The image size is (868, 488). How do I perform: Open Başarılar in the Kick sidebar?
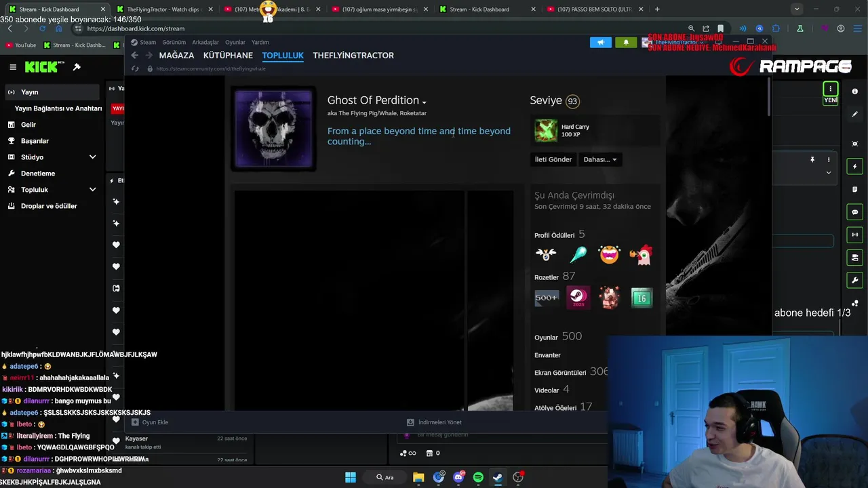click(x=35, y=141)
